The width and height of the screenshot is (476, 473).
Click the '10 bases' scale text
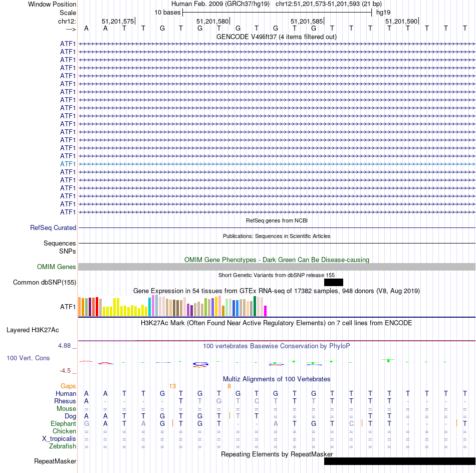point(167,13)
